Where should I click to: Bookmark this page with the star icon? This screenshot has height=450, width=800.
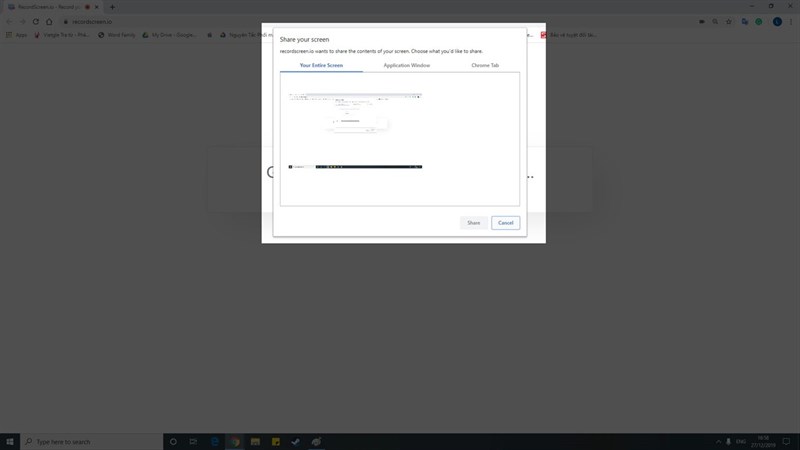pos(729,21)
